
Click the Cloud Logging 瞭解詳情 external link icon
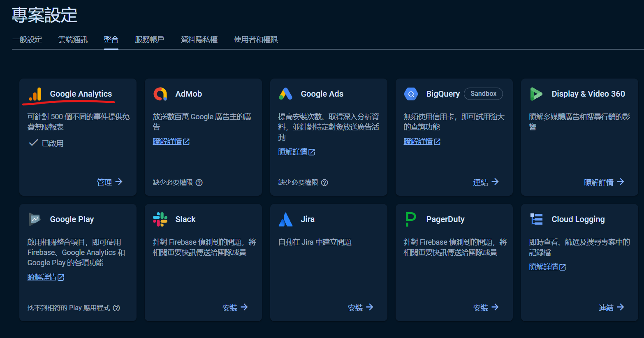pos(563,267)
